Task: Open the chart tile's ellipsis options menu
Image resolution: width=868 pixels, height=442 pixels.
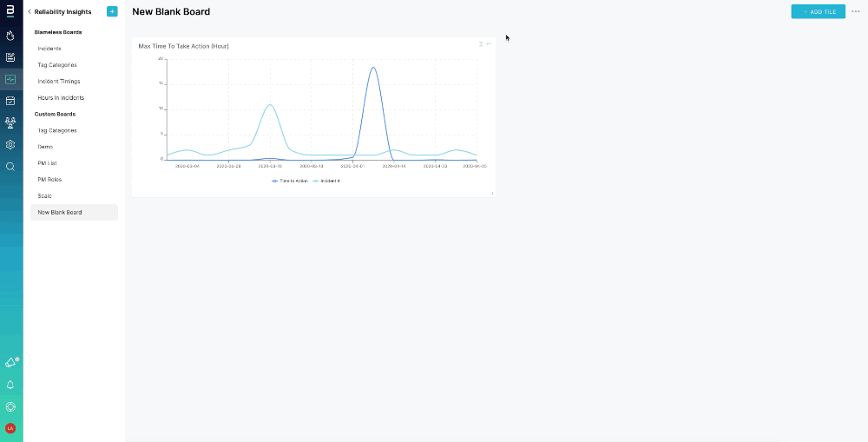Action: (x=488, y=43)
